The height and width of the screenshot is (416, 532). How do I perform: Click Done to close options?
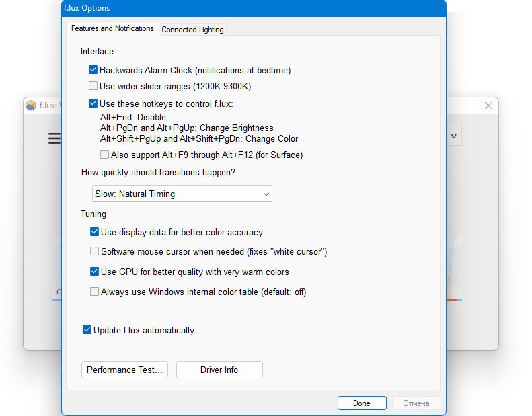coord(362,403)
